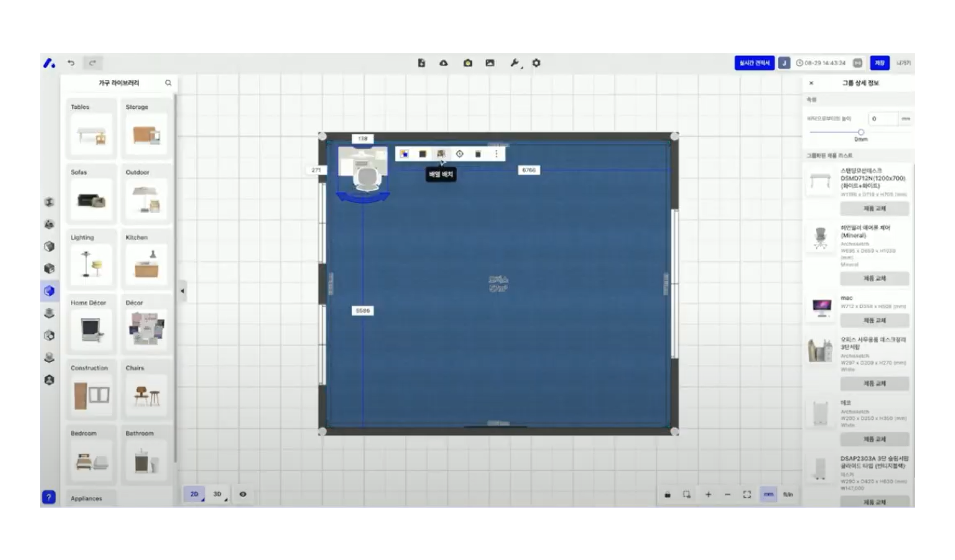This screenshot has height=560, width=955.
Task: Open the Kitchen category
Action: coord(146,259)
